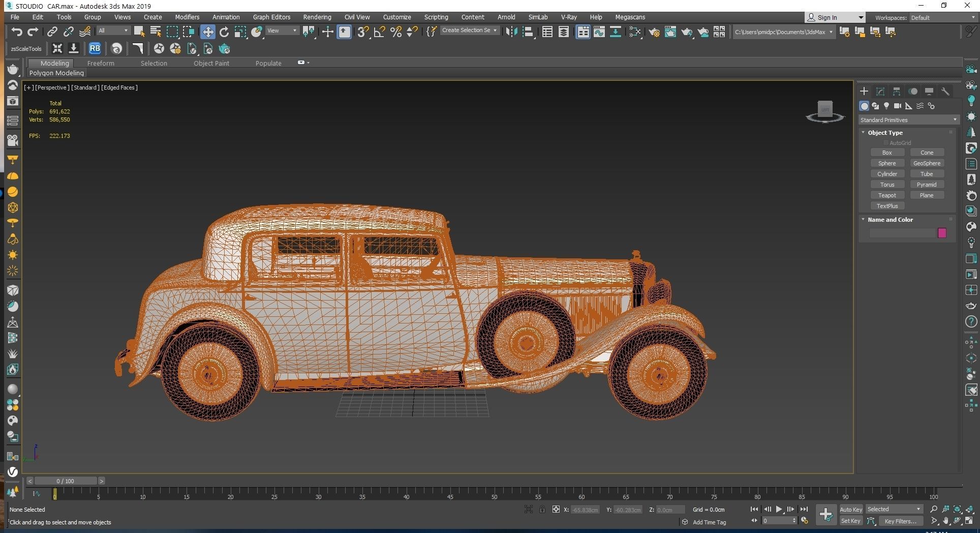Image resolution: width=980 pixels, height=533 pixels.
Task: Open Select by Name list icon
Action: pos(156,32)
